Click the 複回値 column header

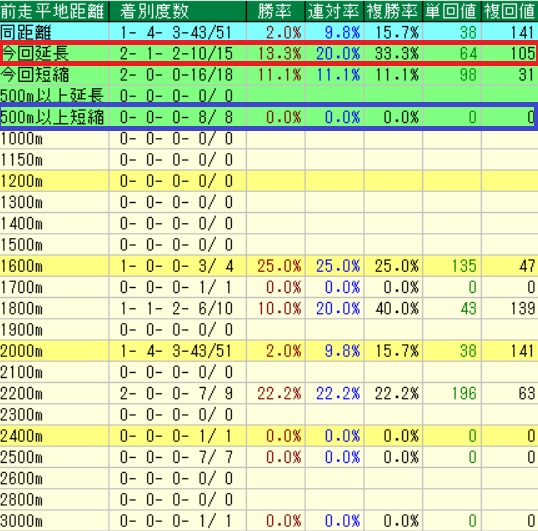coord(510,11)
